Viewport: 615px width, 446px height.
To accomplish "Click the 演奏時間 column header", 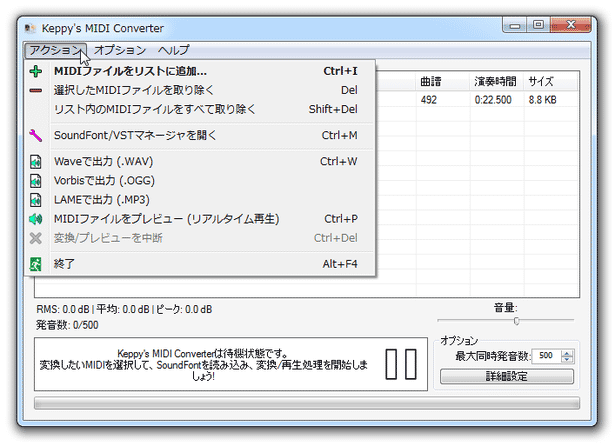I will [497, 82].
